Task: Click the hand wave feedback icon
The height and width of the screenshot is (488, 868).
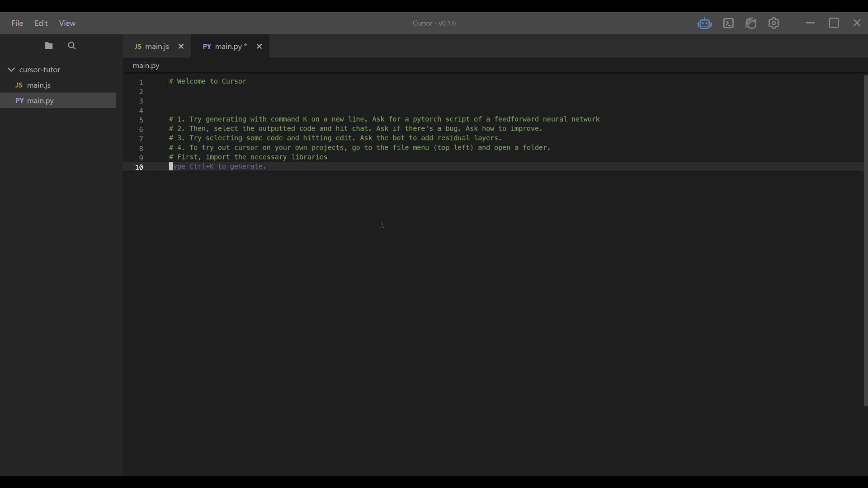Action: [751, 23]
